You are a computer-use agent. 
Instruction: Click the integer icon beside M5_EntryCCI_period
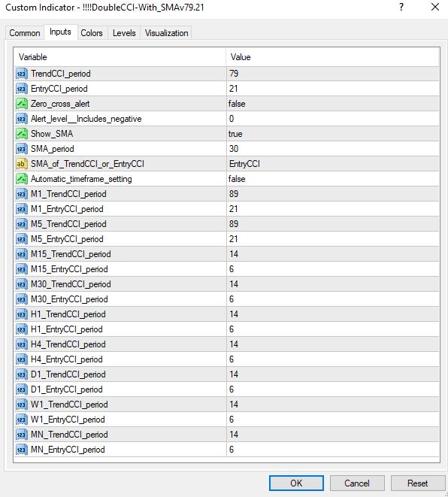pyautogui.click(x=22, y=239)
